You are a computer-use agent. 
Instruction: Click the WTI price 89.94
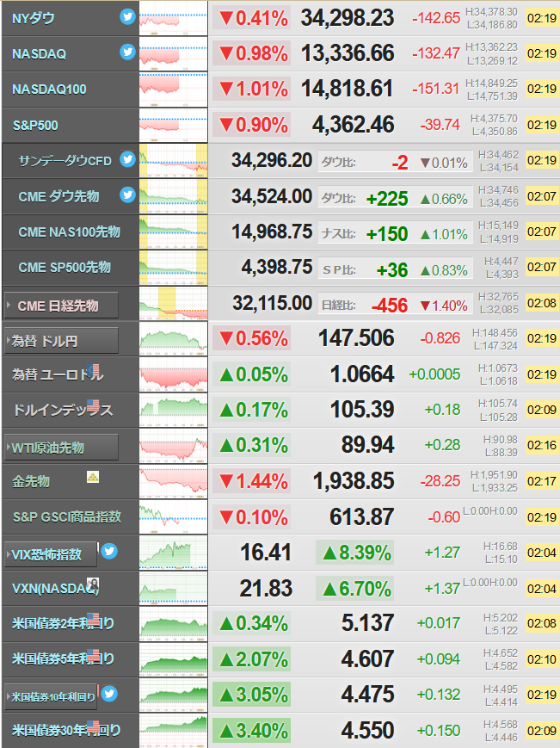[367, 445]
